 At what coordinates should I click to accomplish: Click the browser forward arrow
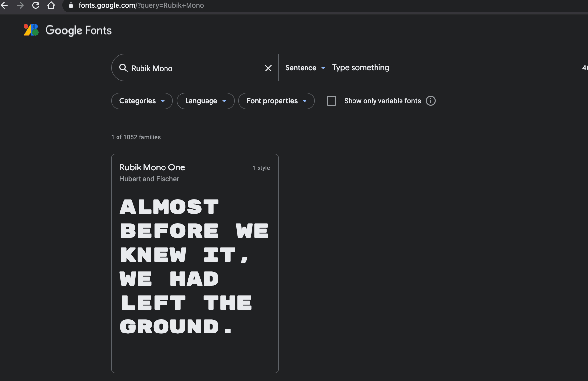pos(20,6)
